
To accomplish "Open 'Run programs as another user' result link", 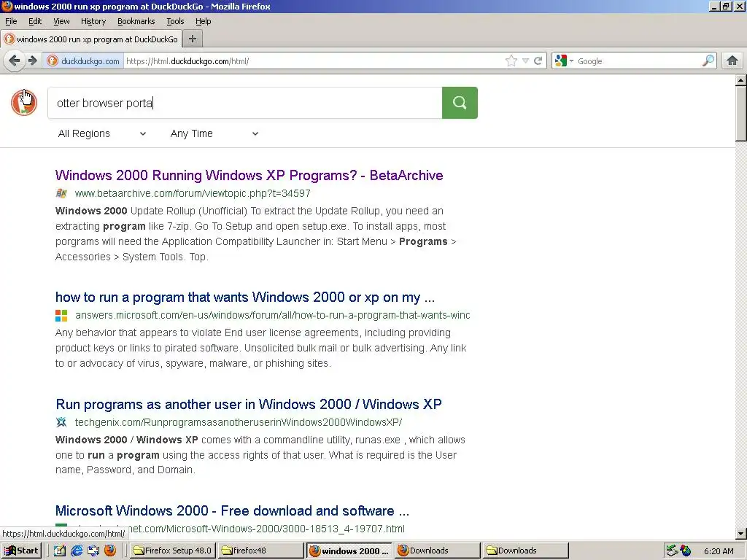I will (249, 404).
